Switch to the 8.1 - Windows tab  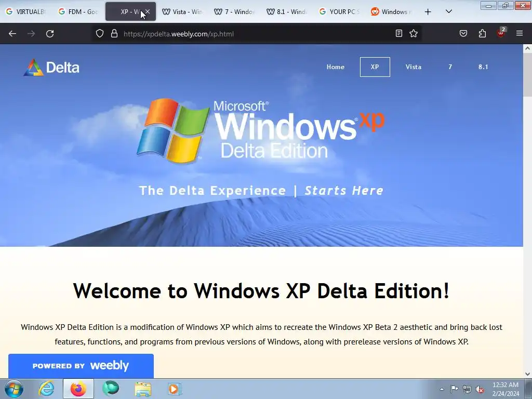(287, 11)
